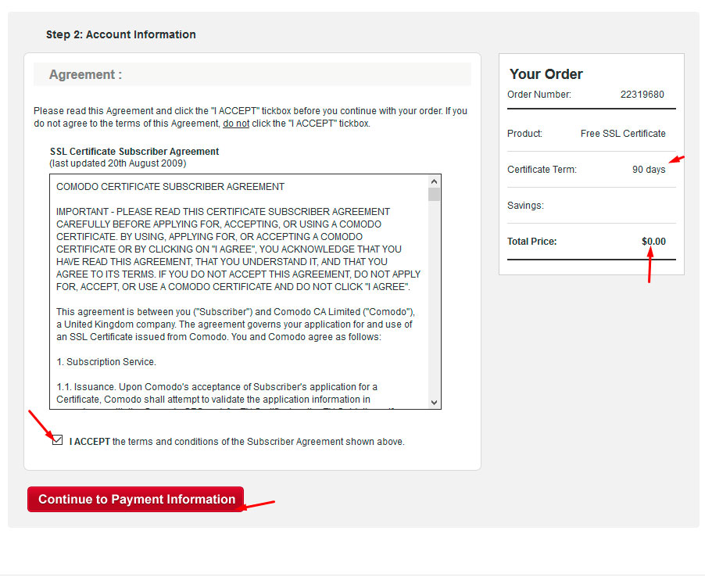The width and height of the screenshot is (705, 588).
Task: Click the '90 days' certificate term
Action: point(649,170)
